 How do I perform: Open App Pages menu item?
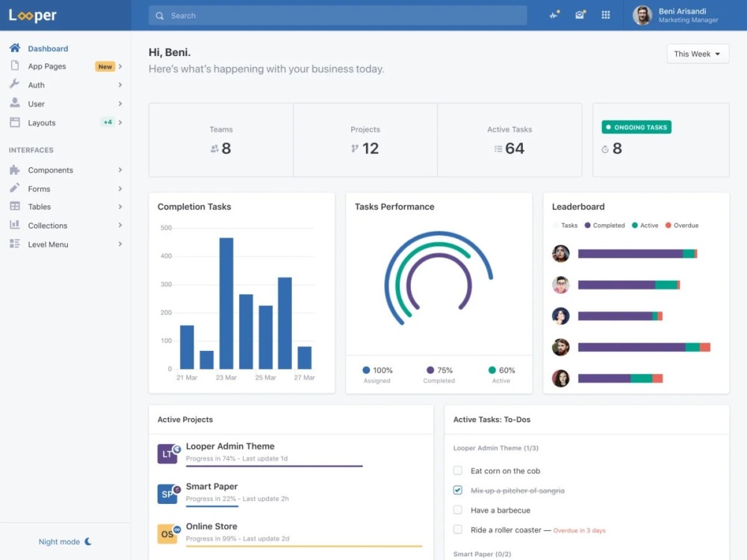[x=65, y=66]
